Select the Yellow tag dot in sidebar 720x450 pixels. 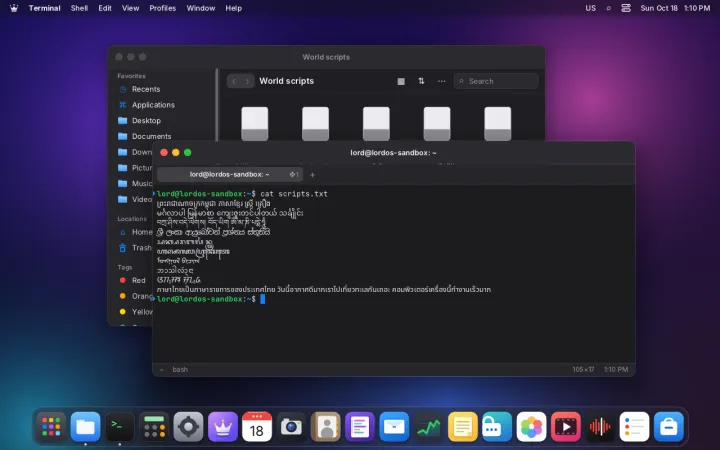coord(122,312)
